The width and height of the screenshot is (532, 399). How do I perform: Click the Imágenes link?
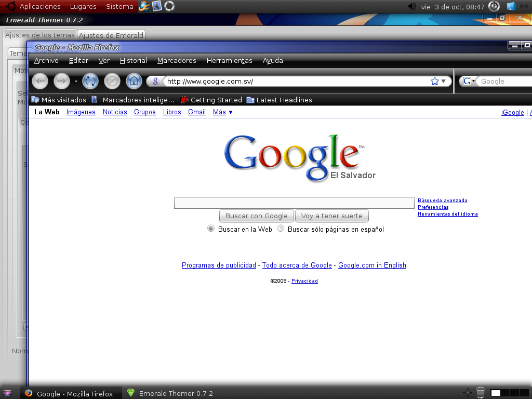pos(81,112)
